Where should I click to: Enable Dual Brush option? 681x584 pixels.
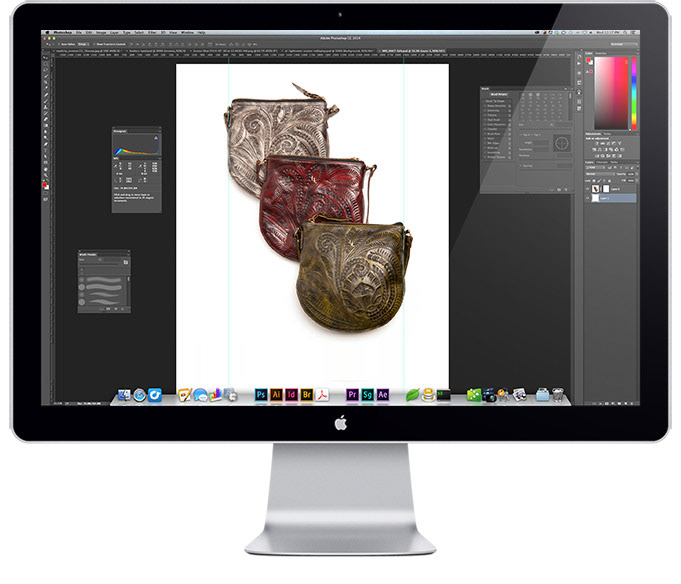click(485, 120)
